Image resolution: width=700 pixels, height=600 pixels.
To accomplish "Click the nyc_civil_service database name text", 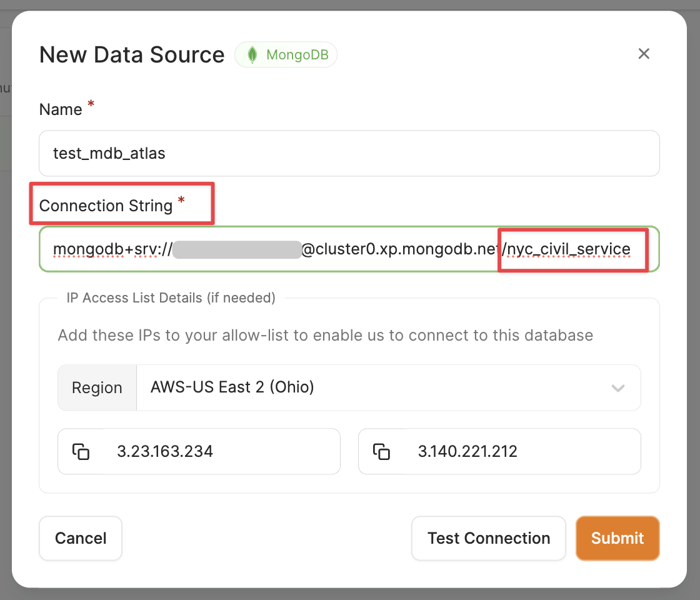I will 569,249.
